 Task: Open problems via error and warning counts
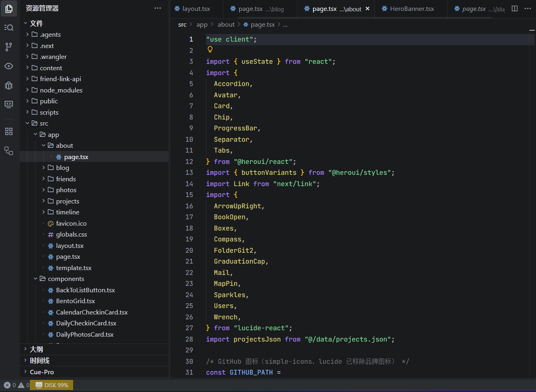[x=17, y=385]
